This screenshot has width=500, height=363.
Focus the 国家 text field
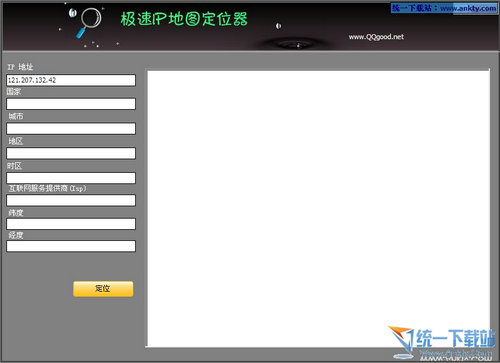point(71,104)
